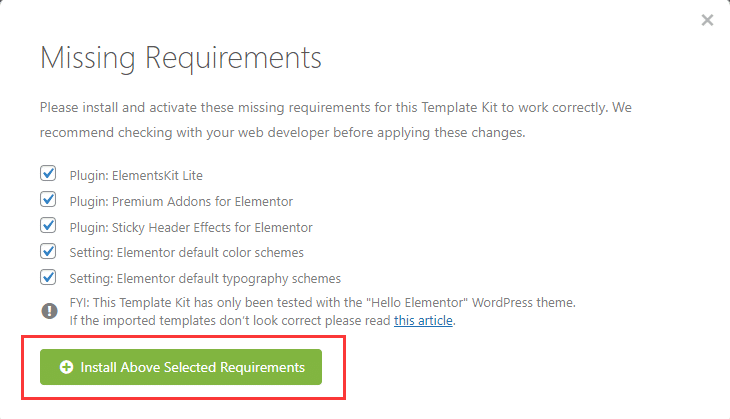This screenshot has width=730, height=419.
Task: Click the FYI exclamation mark icon
Action: [49, 311]
